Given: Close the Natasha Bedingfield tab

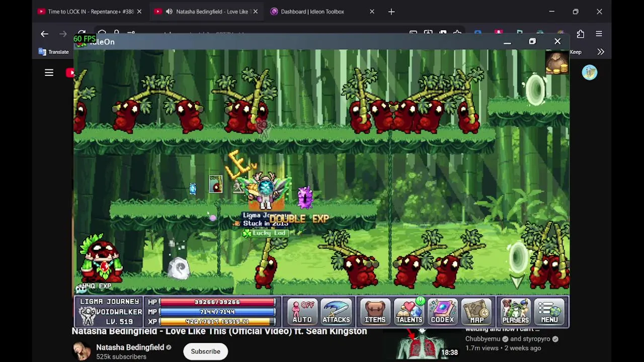Looking at the screenshot, I should click(255, 12).
